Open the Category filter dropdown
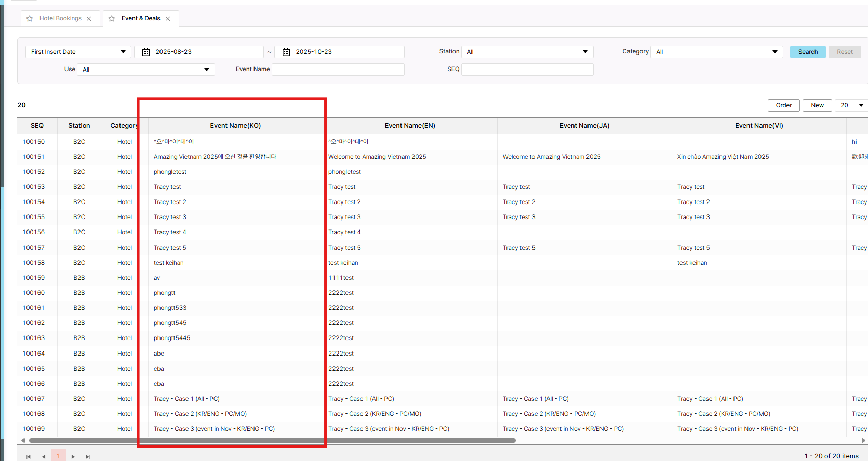Viewport: 868px width, 461px height. click(774, 52)
